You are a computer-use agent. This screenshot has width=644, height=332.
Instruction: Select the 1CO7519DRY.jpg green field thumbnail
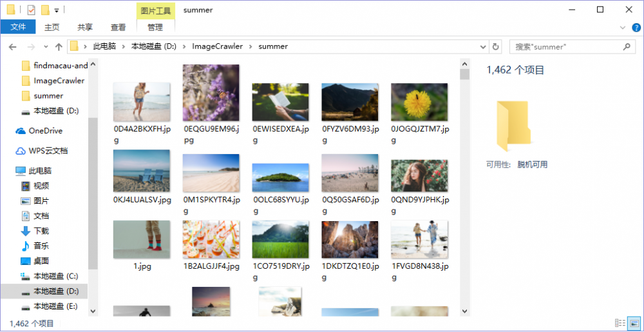pyautogui.click(x=280, y=240)
